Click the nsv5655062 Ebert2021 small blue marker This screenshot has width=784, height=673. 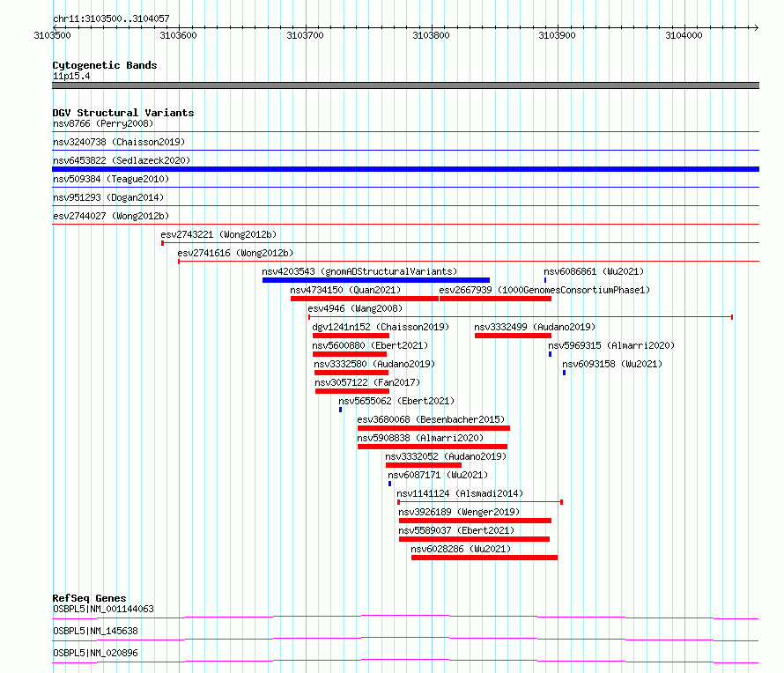click(x=341, y=410)
